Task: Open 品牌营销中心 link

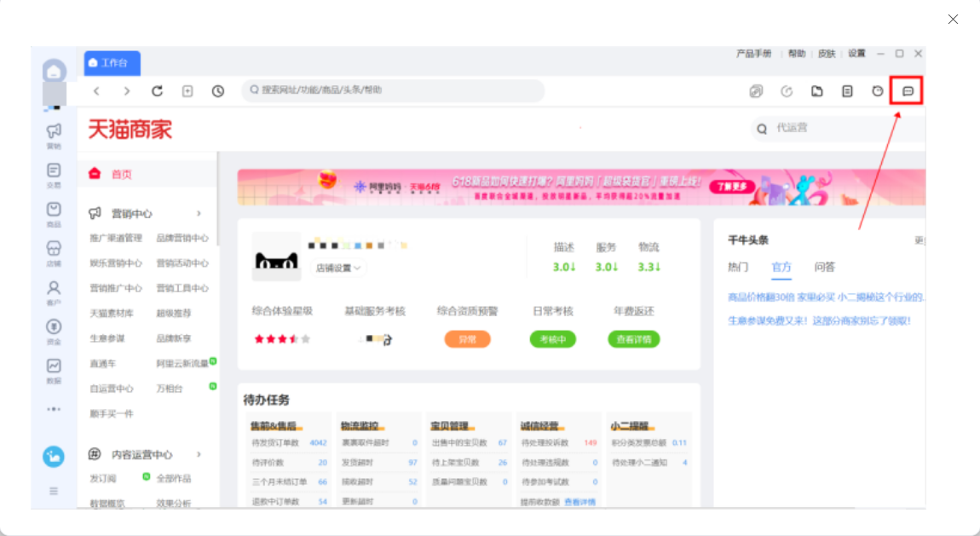Action: pyautogui.click(x=182, y=238)
